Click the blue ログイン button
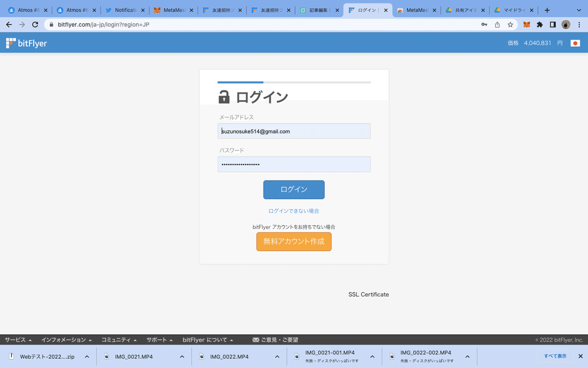The height and width of the screenshot is (368, 588). 294,189
